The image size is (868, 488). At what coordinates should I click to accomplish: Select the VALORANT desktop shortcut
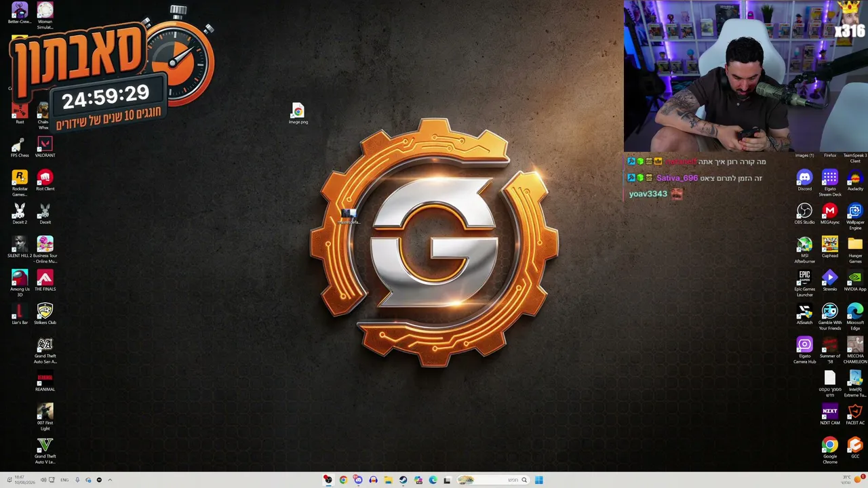tap(45, 147)
